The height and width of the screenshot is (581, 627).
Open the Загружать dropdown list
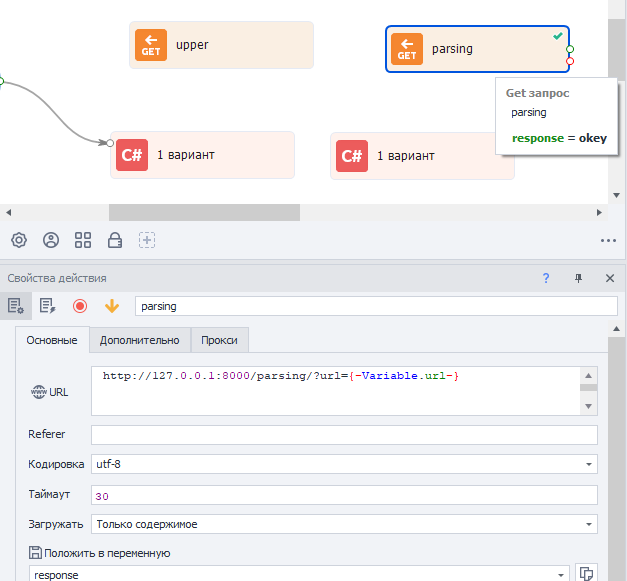[589, 524]
